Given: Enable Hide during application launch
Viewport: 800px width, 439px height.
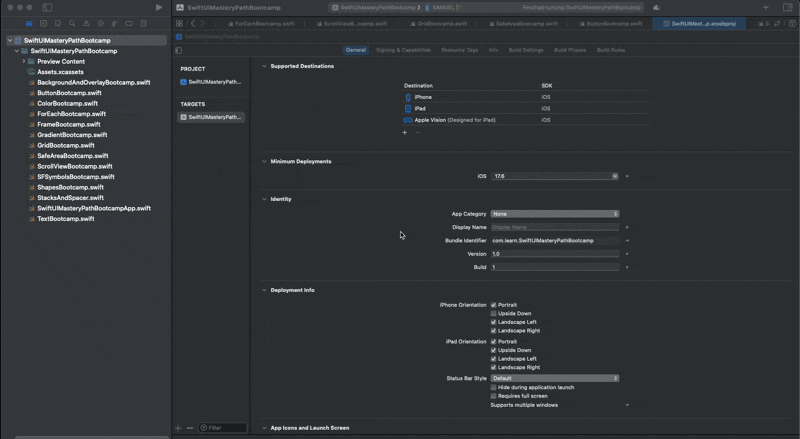Looking at the screenshot, I should [x=493, y=387].
